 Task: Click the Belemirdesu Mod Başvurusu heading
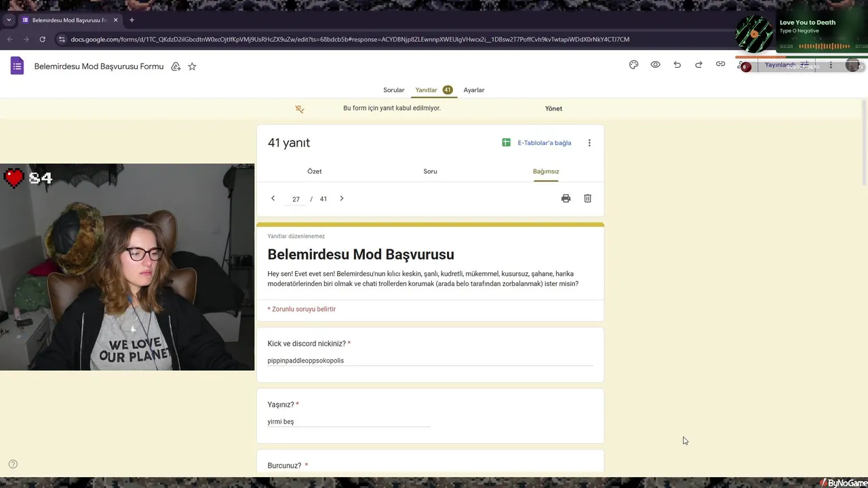pos(361,255)
